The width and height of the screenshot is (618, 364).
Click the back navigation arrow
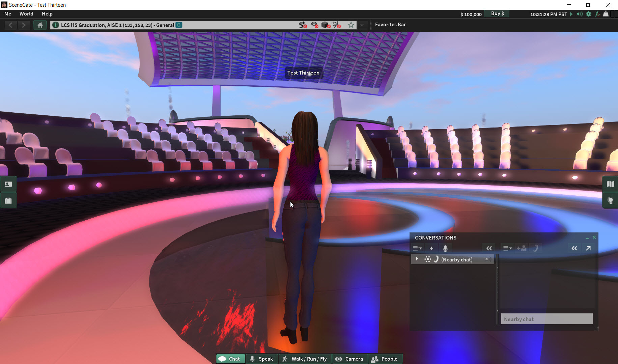(x=10, y=25)
